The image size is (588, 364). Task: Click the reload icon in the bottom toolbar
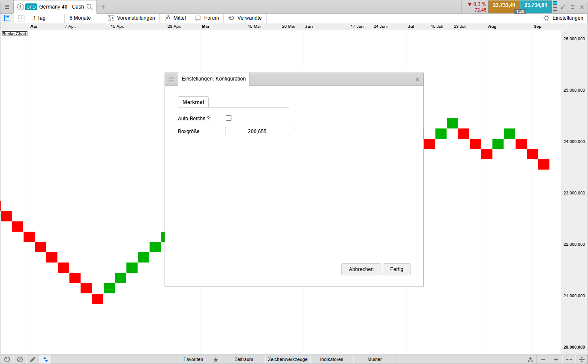point(7,359)
